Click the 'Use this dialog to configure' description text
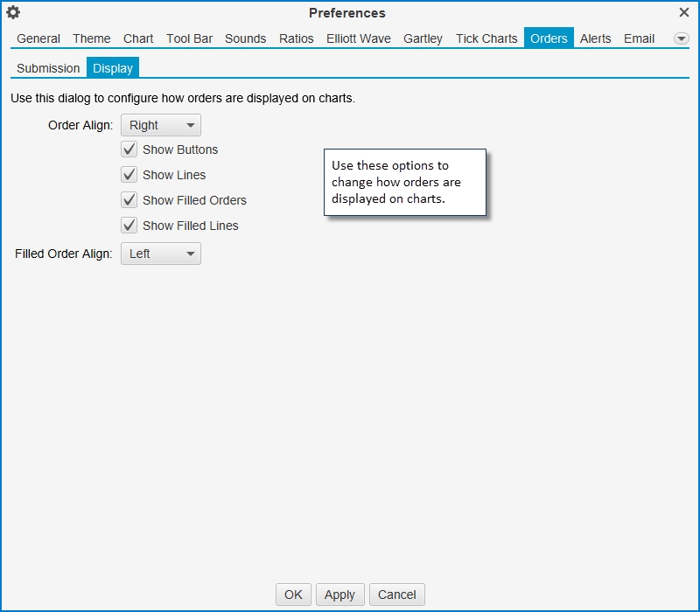This screenshot has height=612, width=700. (x=183, y=98)
